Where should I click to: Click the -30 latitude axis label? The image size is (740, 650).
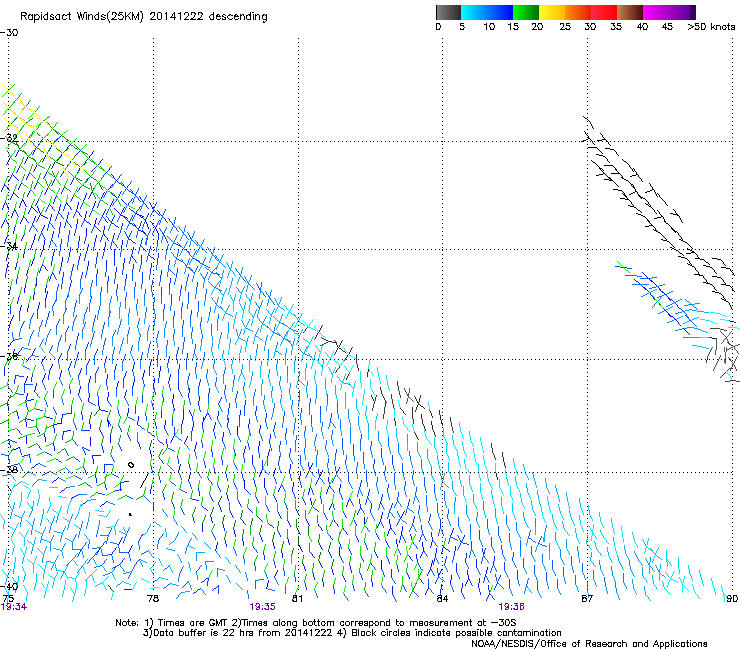[x=9, y=33]
